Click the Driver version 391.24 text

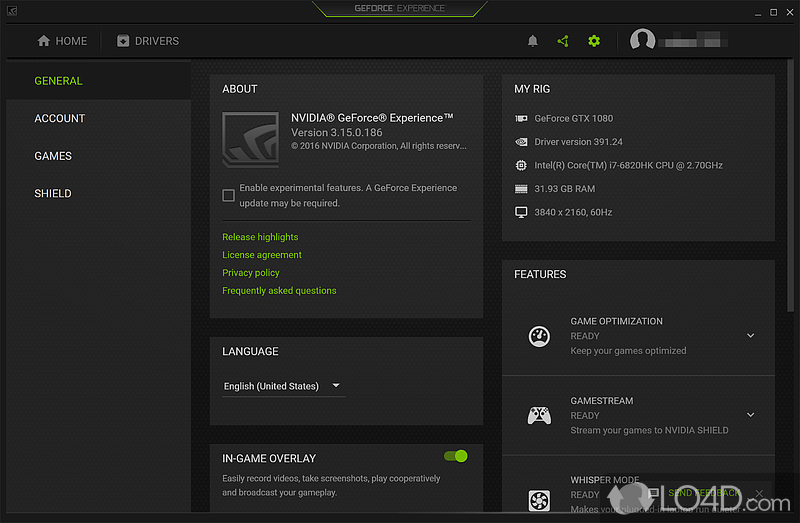point(578,142)
